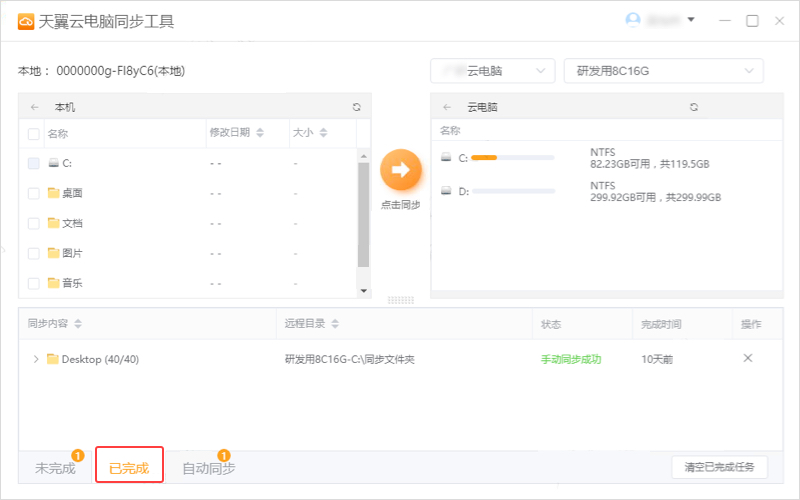The width and height of the screenshot is (800, 500).
Task: Check the 图片 folder checkbox
Action: [34, 254]
